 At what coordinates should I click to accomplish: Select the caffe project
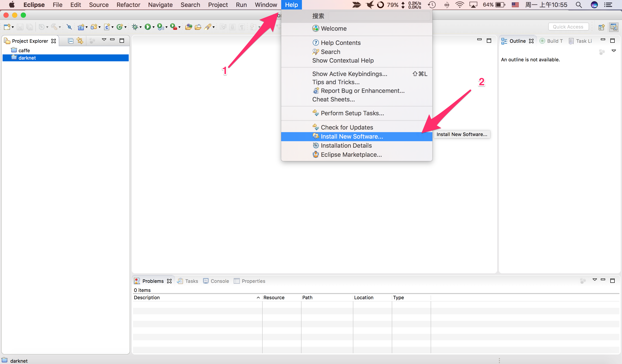pyautogui.click(x=21, y=50)
